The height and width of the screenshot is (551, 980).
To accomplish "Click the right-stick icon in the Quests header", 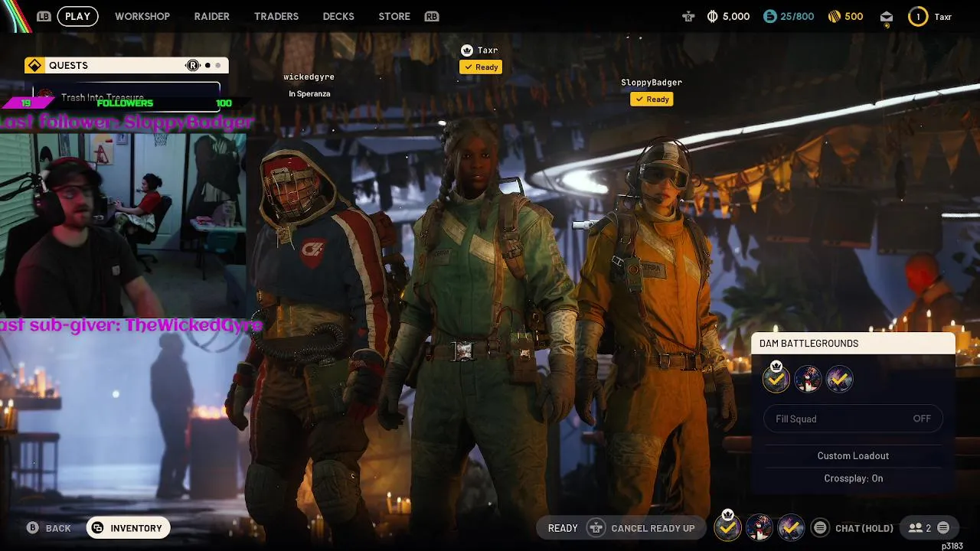I will click(193, 65).
